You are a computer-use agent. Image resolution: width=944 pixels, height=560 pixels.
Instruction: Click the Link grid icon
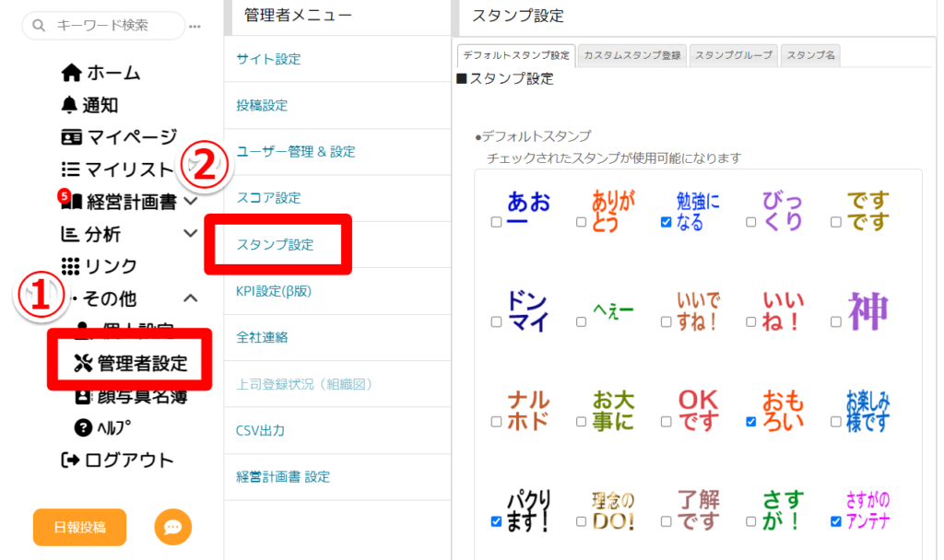click(71, 266)
